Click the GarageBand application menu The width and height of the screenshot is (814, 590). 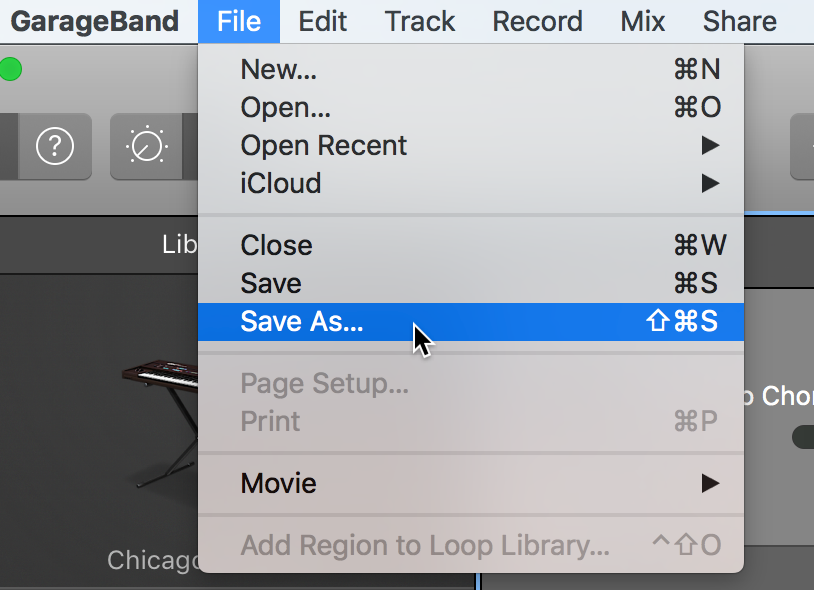click(94, 21)
